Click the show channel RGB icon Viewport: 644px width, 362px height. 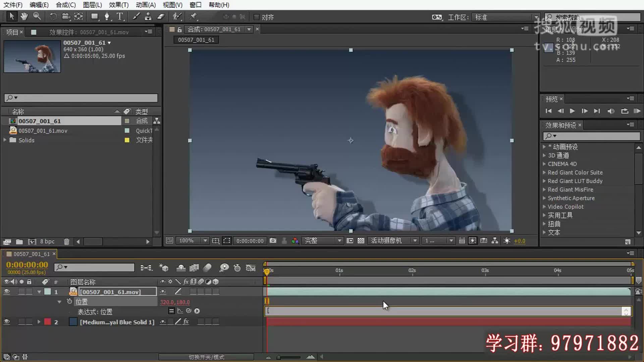295,241
